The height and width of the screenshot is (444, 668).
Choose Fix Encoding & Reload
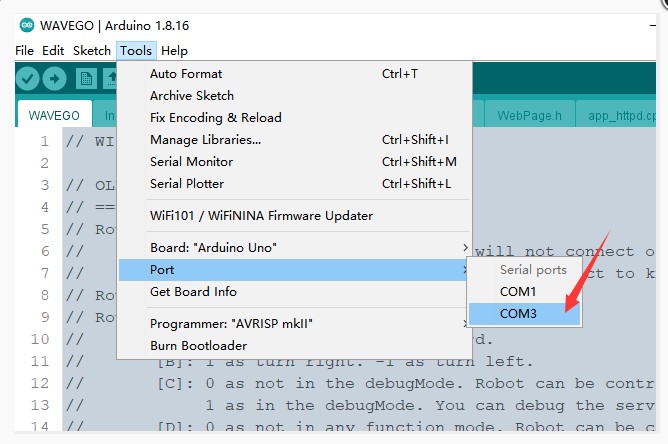[295, 118]
